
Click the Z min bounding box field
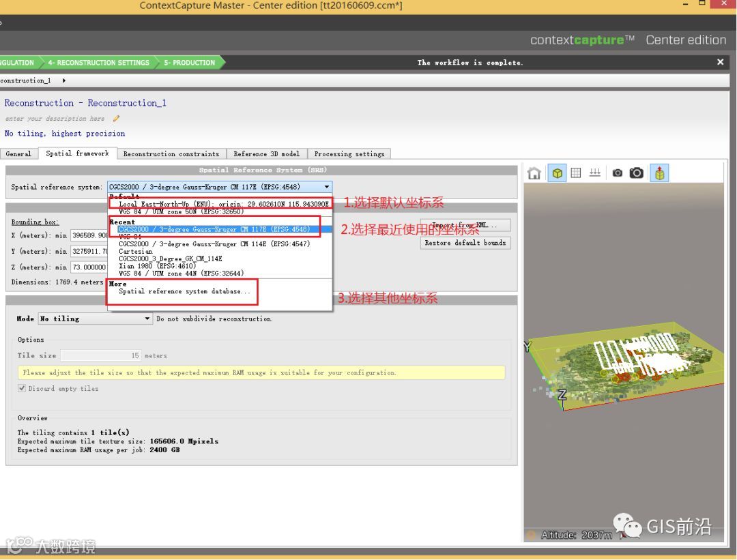coord(89,267)
